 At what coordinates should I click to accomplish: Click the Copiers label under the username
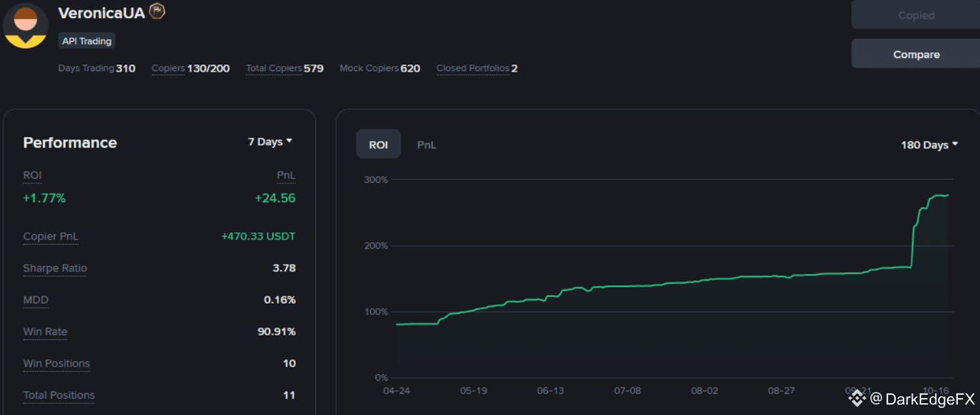click(x=168, y=69)
